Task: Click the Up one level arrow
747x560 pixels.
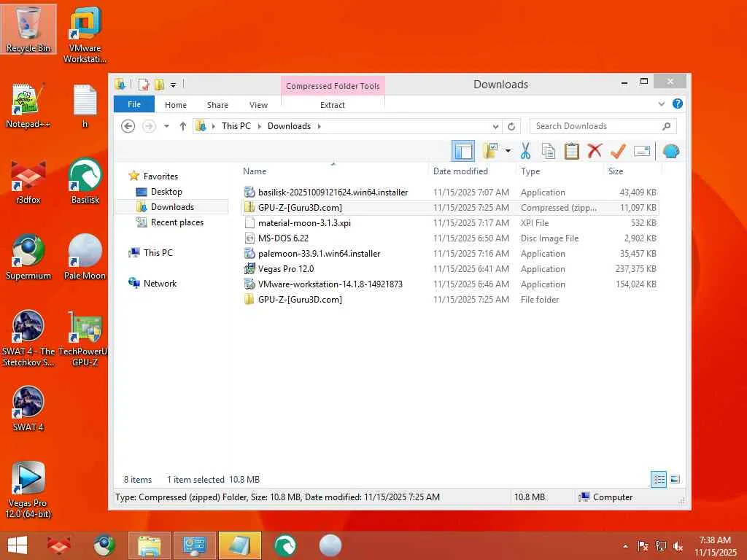Action: (x=183, y=126)
